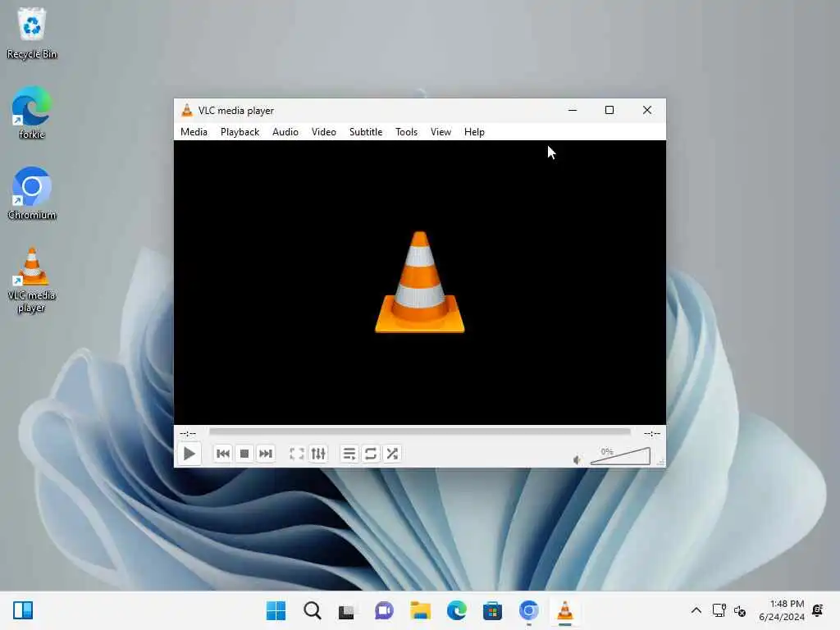Viewport: 840px width, 630px height.
Task: Open the View menu
Action: pos(441,132)
